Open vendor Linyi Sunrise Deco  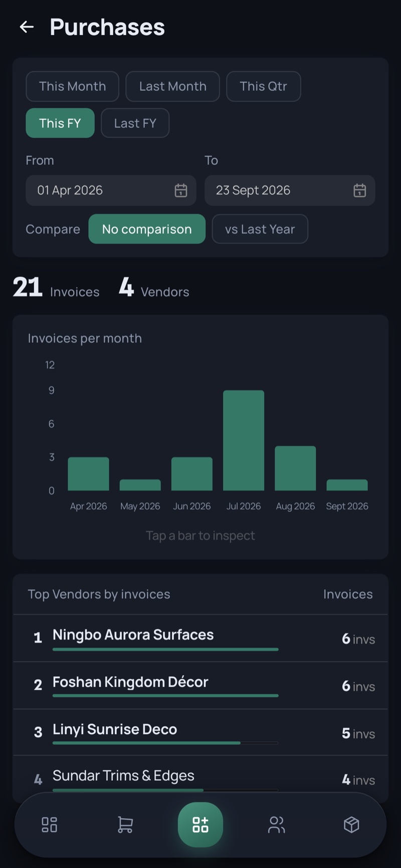(x=200, y=733)
